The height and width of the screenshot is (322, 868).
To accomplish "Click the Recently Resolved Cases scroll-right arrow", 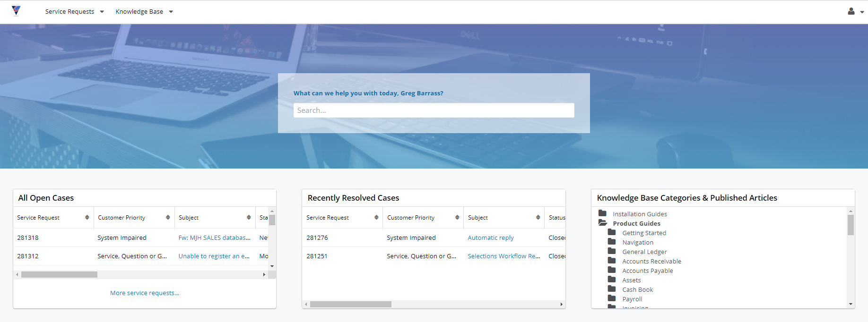I will click(562, 305).
